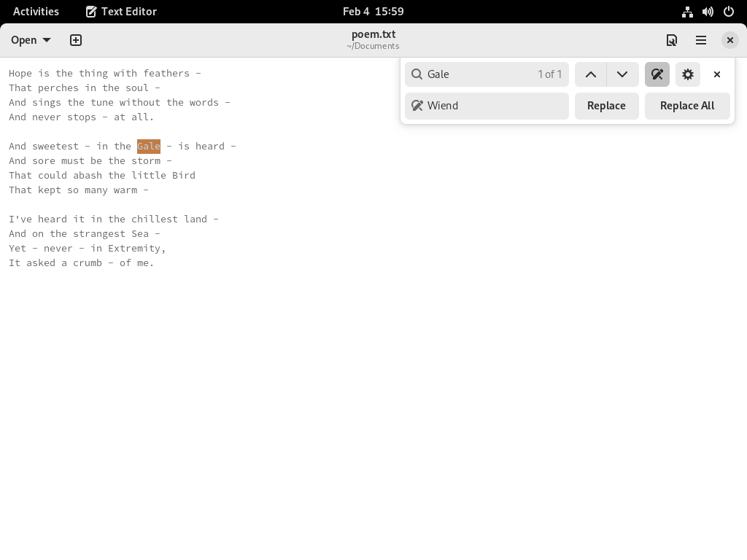
Task: Expand the Open dropdown arrow
Action: click(x=47, y=40)
